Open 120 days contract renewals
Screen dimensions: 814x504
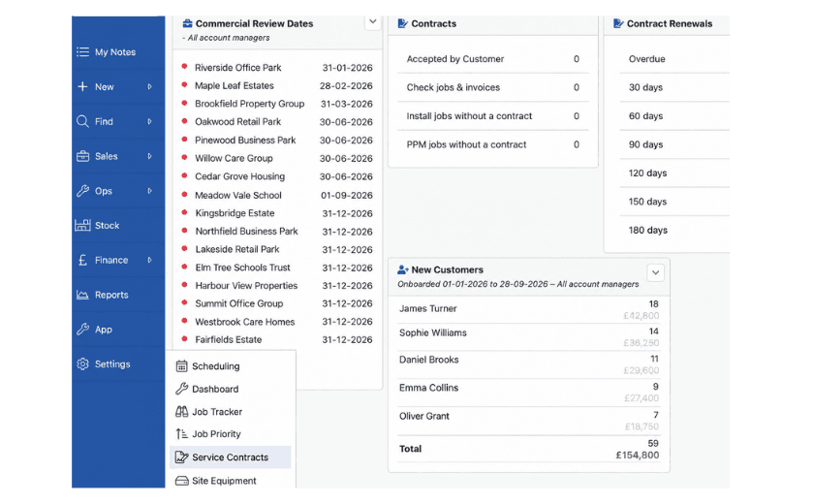click(x=674, y=173)
